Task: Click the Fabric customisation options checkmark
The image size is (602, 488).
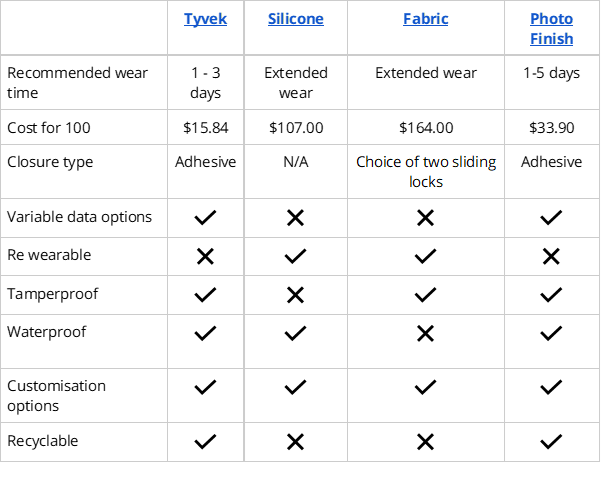Action: pos(425,387)
